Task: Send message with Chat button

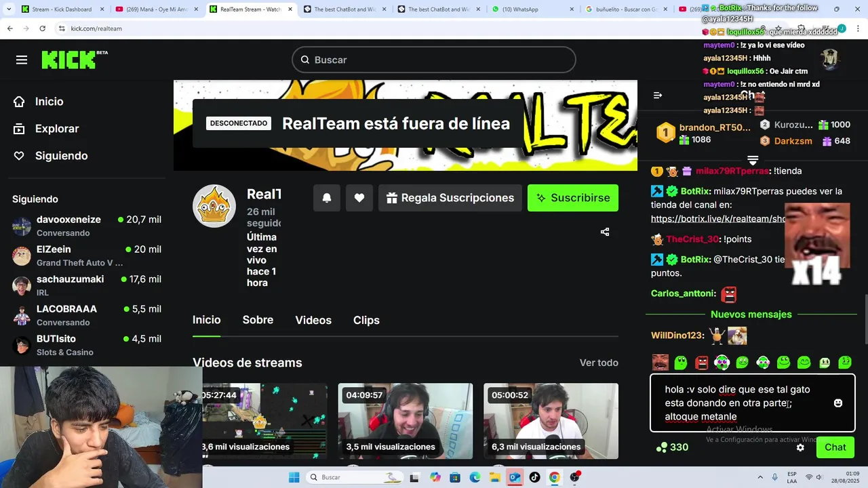Action: (x=835, y=447)
